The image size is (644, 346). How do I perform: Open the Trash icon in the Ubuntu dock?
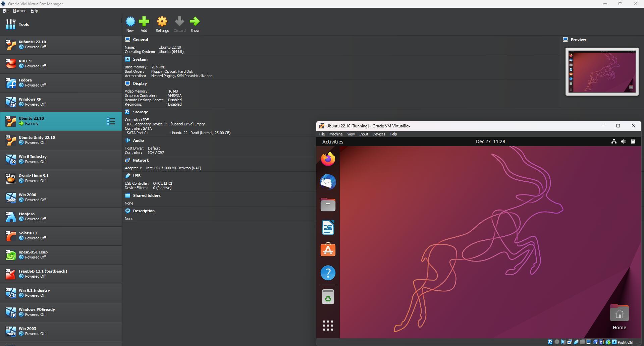pyautogui.click(x=328, y=297)
